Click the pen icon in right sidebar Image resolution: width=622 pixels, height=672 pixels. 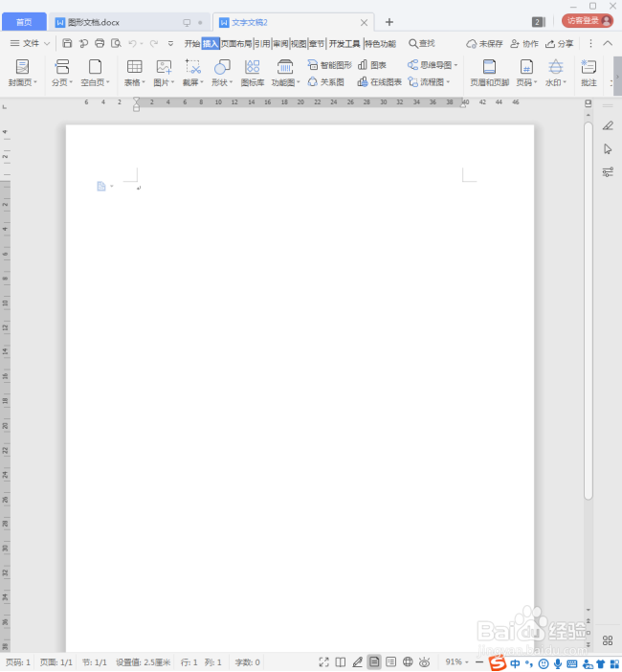click(608, 125)
